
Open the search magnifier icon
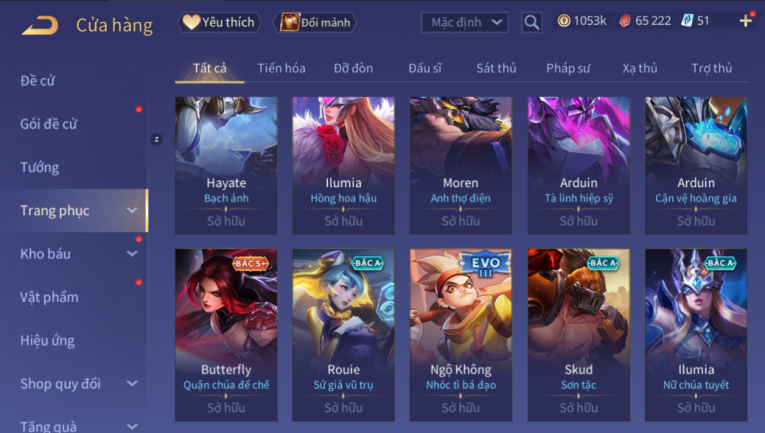coord(532,22)
